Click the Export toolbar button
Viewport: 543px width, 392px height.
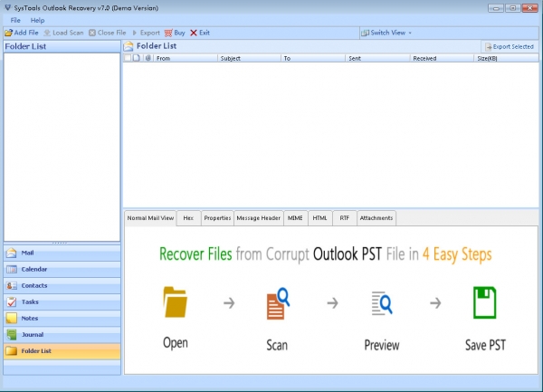pos(146,33)
